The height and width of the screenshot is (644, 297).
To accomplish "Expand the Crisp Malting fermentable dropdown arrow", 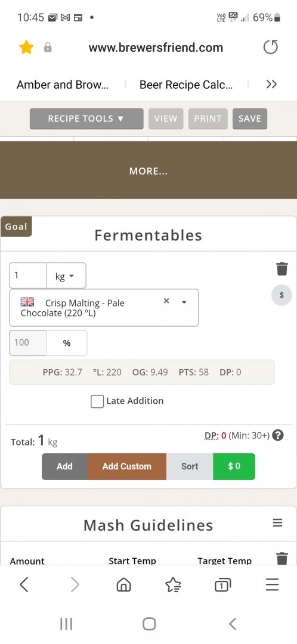I will click(x=184, y=302).
